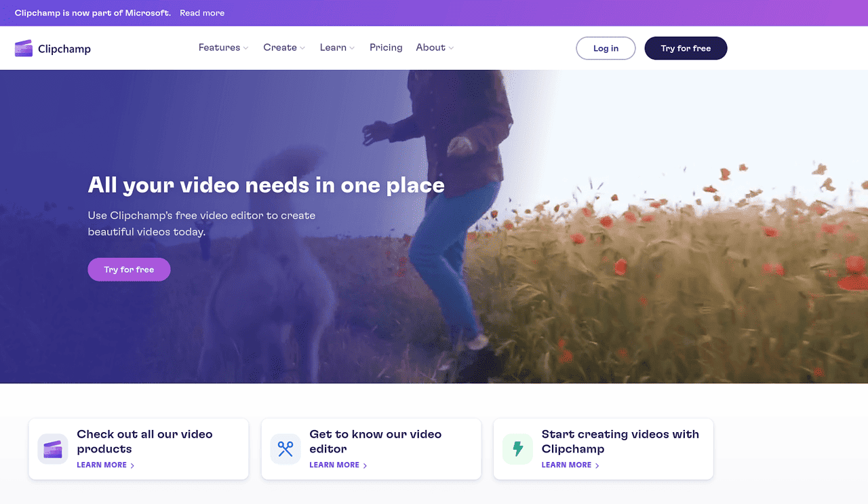The image size is (868, 504).
Task: Click the Log in button
Action: click(606, 48)
